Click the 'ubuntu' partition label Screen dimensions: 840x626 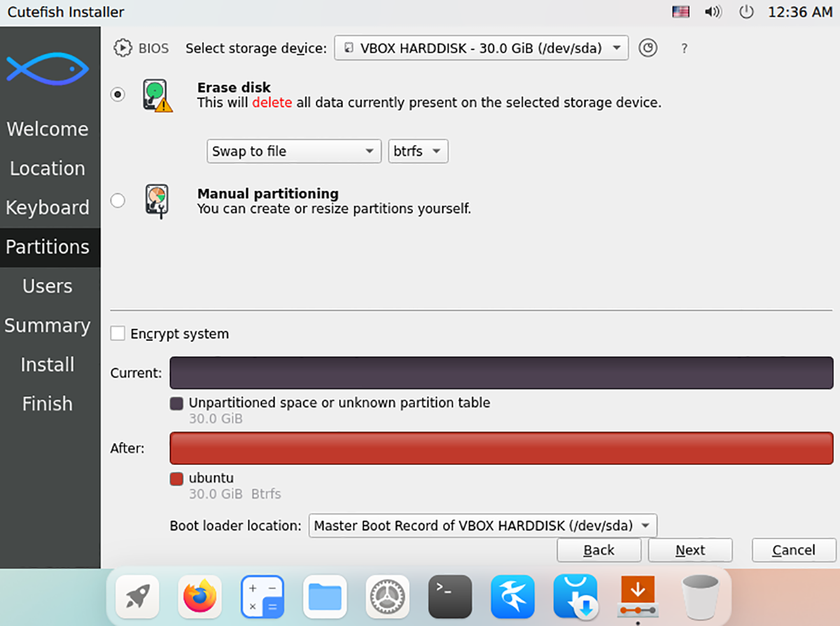(211, 478)
